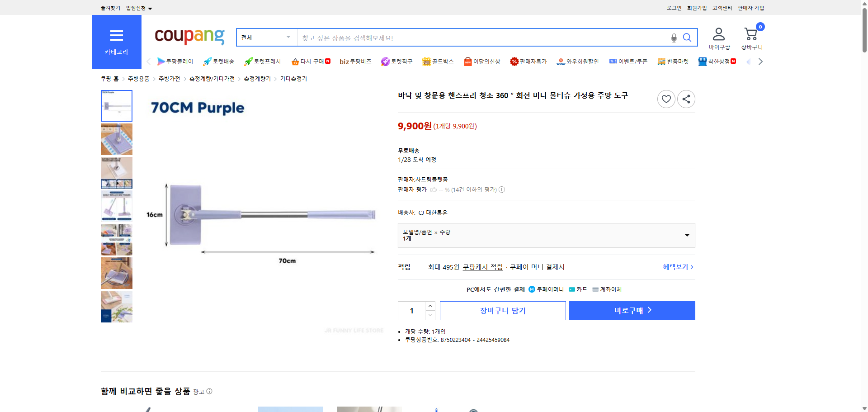This screenshot has height=412, width=868.
Task: Open the 카테고리 hamburger menu
Action: (116, 36)
